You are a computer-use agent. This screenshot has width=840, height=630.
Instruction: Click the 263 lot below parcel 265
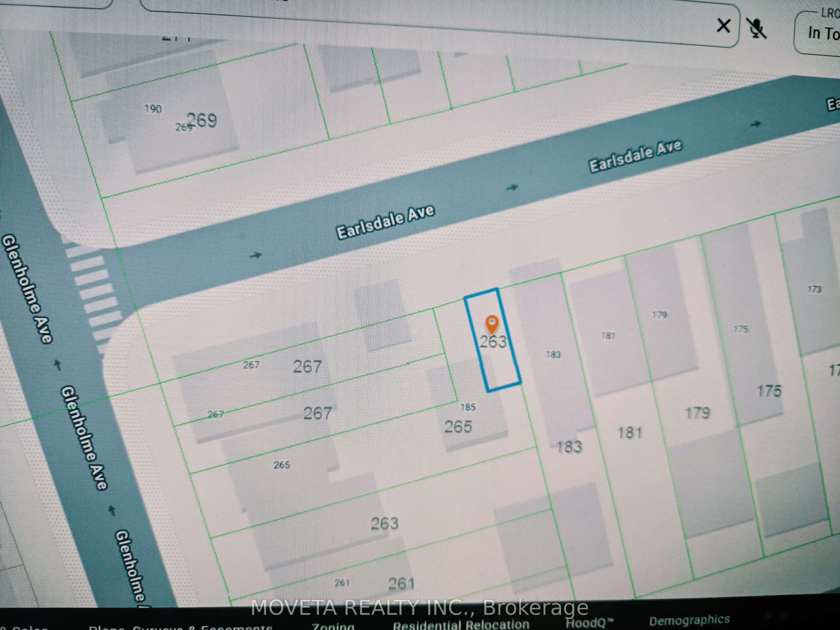384,524
